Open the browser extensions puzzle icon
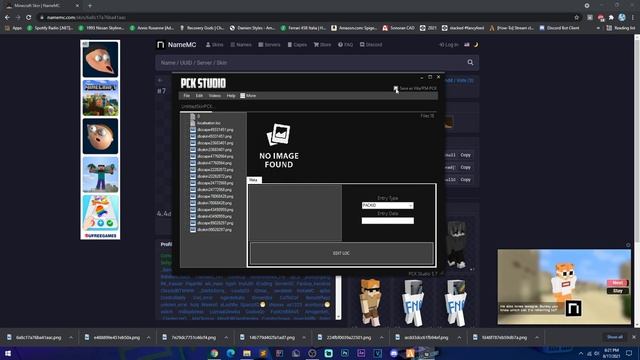 [611, 18]
